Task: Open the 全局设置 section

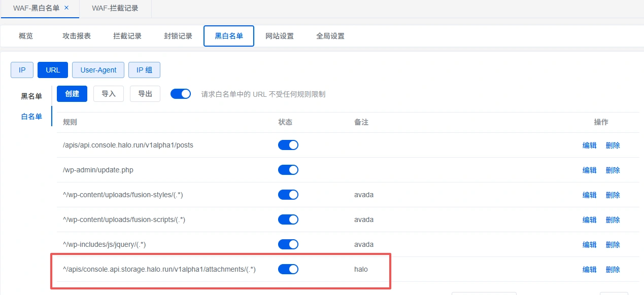Action: tap(330, 36)
